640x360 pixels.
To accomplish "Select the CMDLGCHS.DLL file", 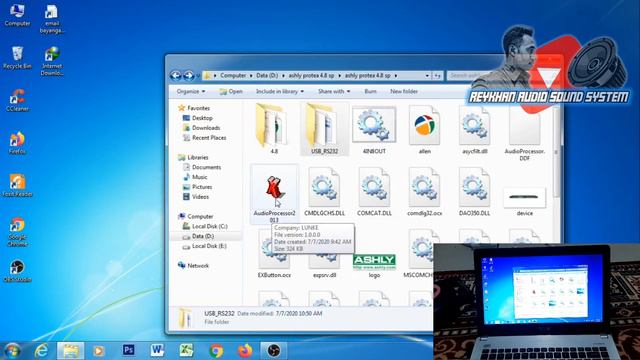I will click(x=324, y=192).
